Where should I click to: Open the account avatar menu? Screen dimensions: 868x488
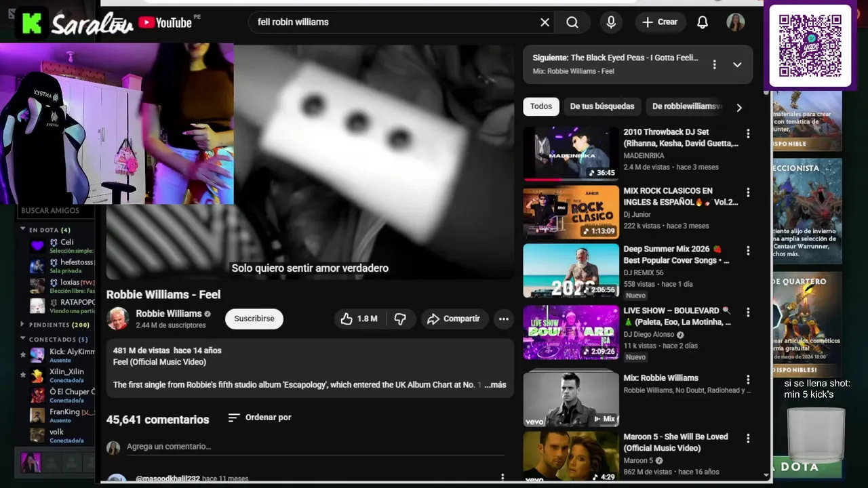[x=736, y=22]
